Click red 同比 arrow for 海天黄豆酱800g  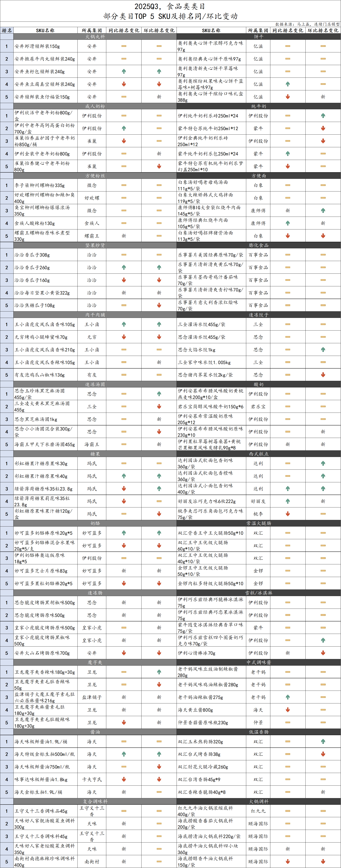[288, 710]
